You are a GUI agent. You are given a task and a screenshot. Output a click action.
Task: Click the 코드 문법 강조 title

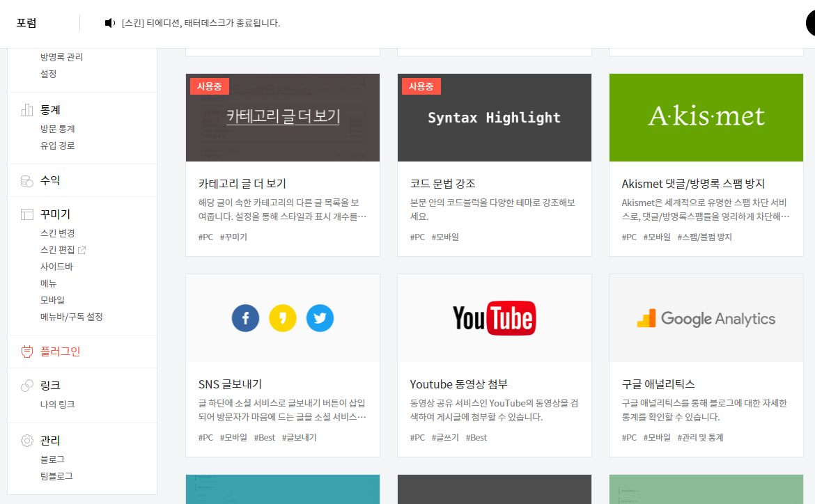[x=443, y=183]
